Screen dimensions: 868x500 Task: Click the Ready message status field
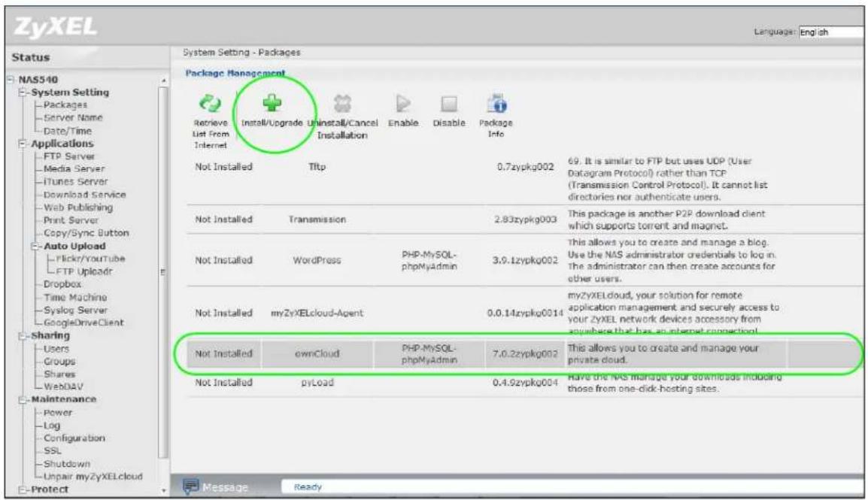(x=572, y=486)
